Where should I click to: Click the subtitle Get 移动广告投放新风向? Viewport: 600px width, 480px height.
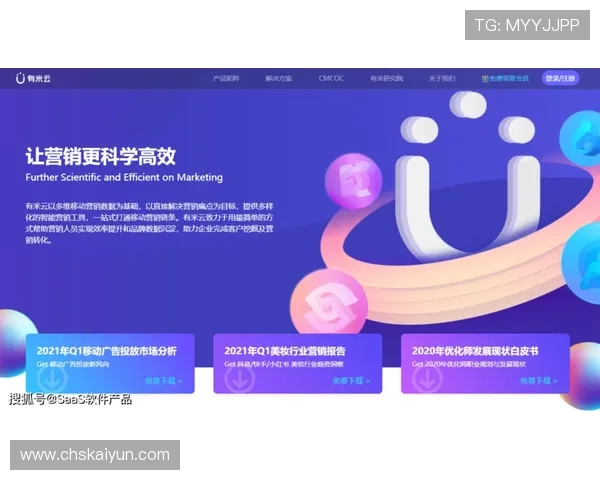click(x=73, y=364)
